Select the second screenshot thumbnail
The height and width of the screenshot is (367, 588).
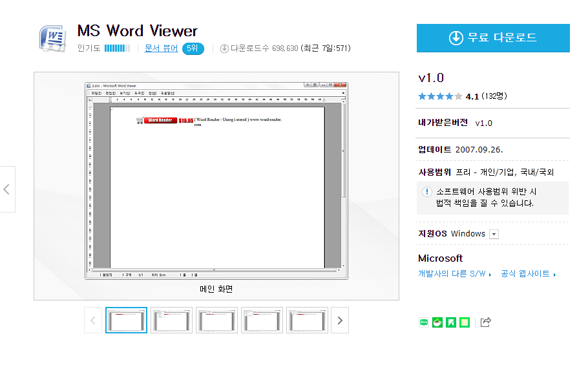point(171,320)
